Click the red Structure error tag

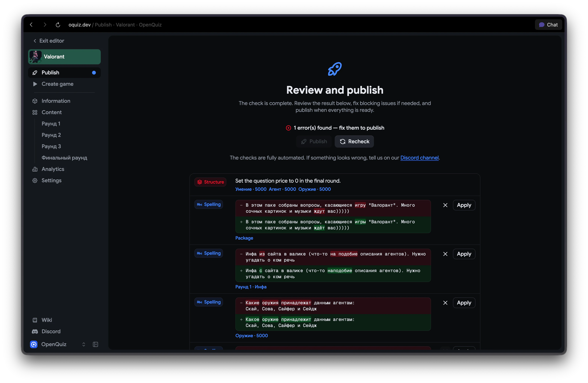210,182
